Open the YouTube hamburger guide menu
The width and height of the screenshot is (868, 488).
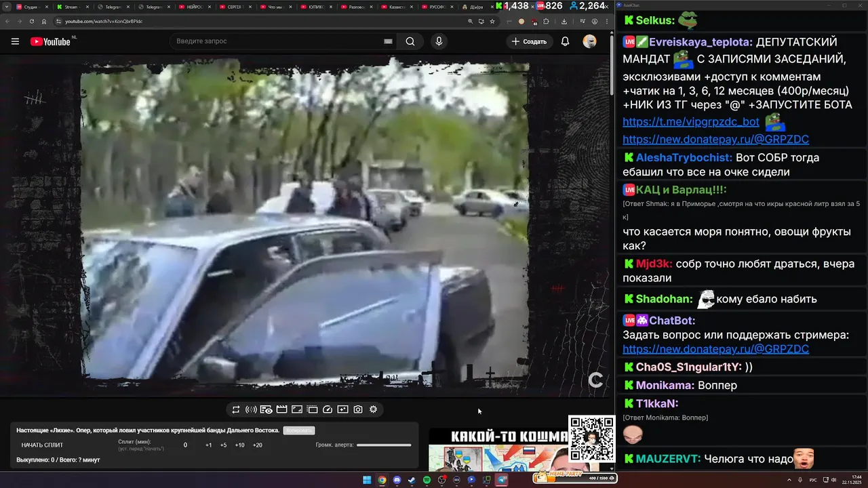pyautogui.click(x=15, y=41)
